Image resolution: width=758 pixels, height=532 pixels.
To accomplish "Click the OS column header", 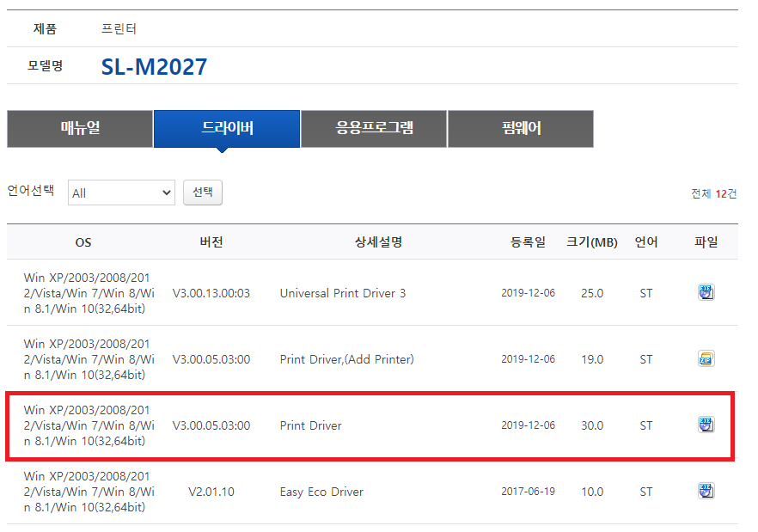I will pos(83,242).
